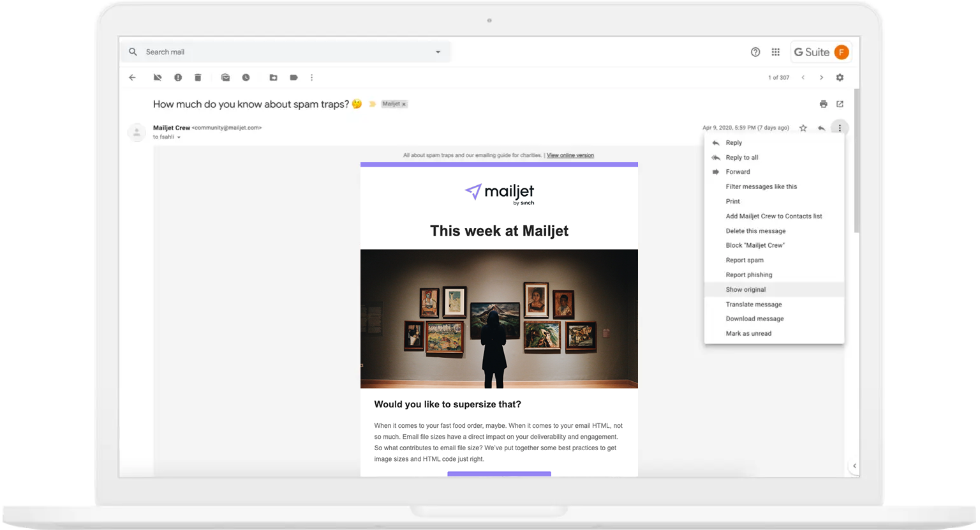Select Report spam in menu
The width and height of the screenshot is (980, 530).
click(774, 260)
